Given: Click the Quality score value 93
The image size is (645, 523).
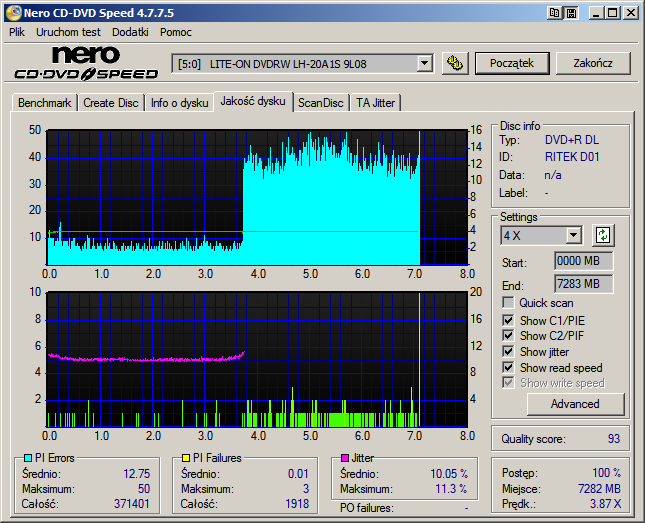Looking at the screenshot, I should point(614,439).
